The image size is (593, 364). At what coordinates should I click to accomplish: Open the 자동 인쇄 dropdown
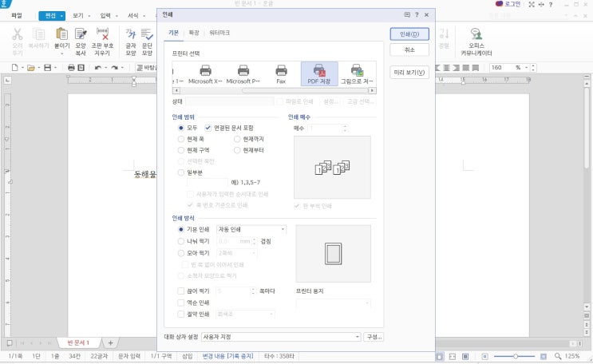[251, 229]
